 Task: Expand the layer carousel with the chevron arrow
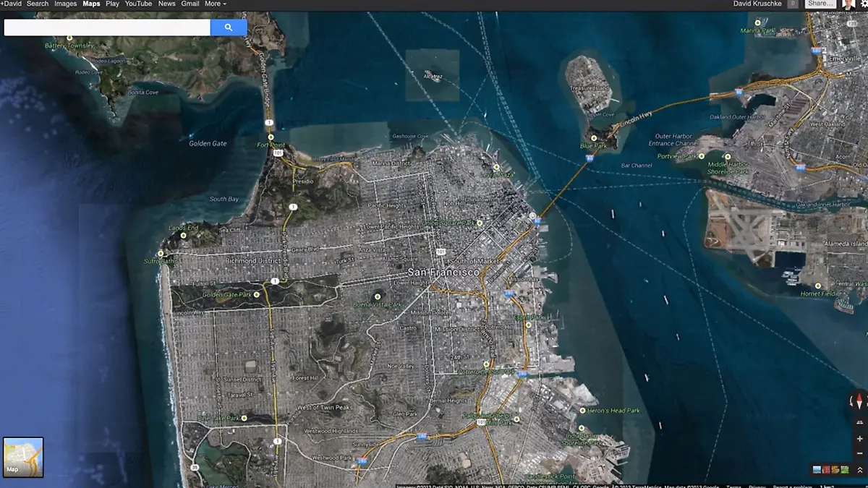point(860,471)
